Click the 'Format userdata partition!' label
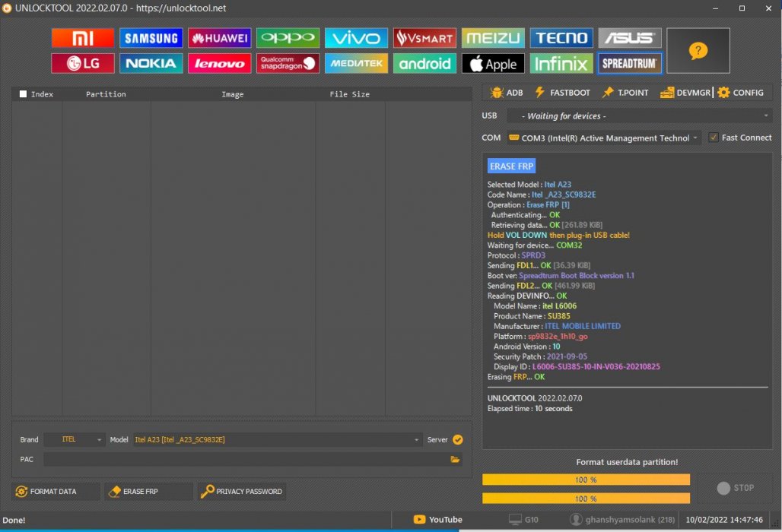 pyautogui.click(x=627, y=462)
